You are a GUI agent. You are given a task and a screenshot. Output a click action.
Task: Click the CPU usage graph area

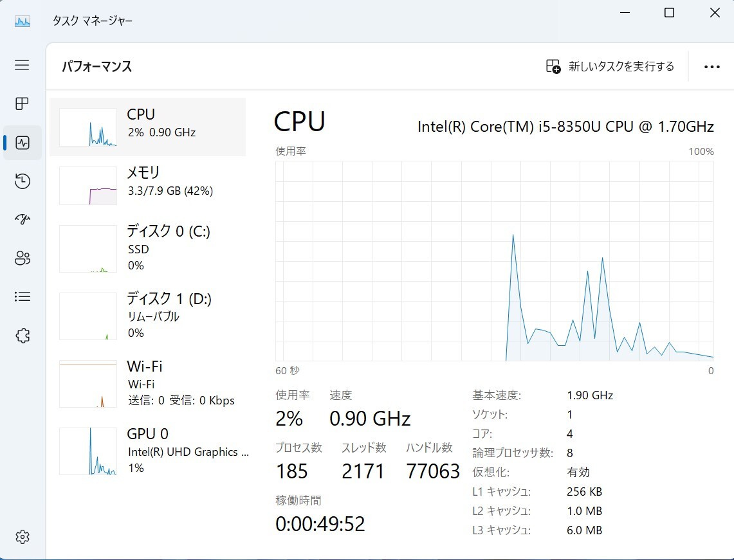494,260
